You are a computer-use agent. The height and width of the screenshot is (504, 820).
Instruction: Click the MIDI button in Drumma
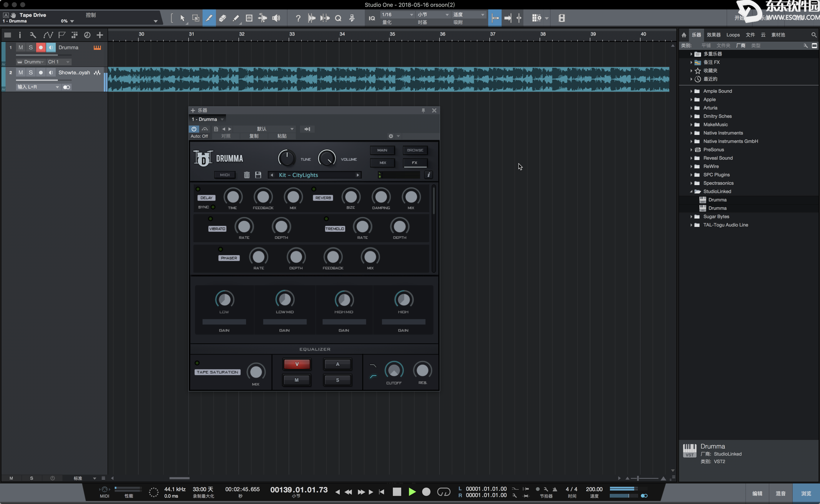coord(225,175)
